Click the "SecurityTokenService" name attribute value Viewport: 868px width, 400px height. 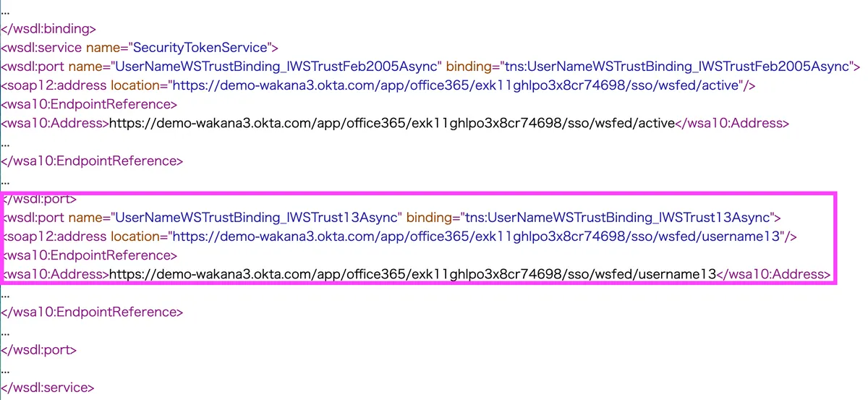(200, 48)
